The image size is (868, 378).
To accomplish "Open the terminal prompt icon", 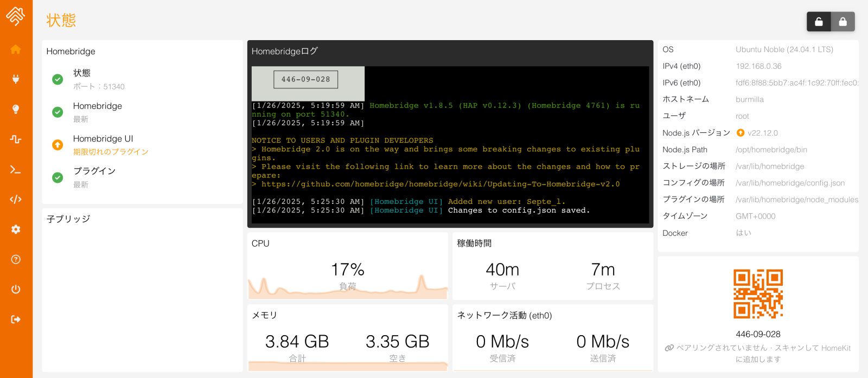I will [x=16, y=170].
